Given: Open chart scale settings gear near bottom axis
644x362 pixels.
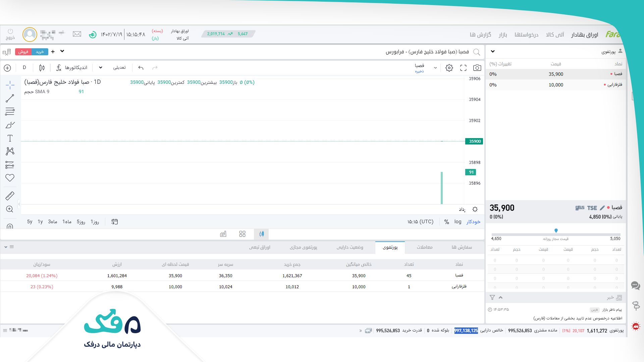Looking at the screenshot, I should pyautogui.click(x=475, y=209).
